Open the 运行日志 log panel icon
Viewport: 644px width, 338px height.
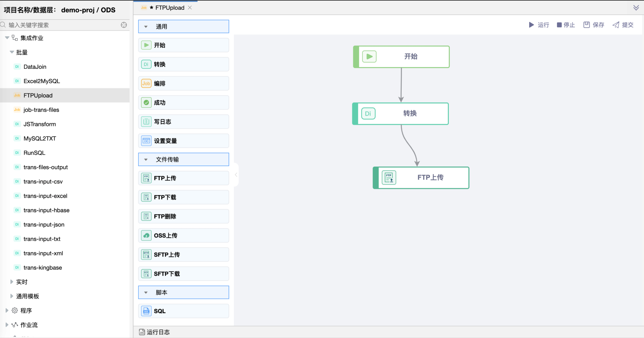point(142,332)
